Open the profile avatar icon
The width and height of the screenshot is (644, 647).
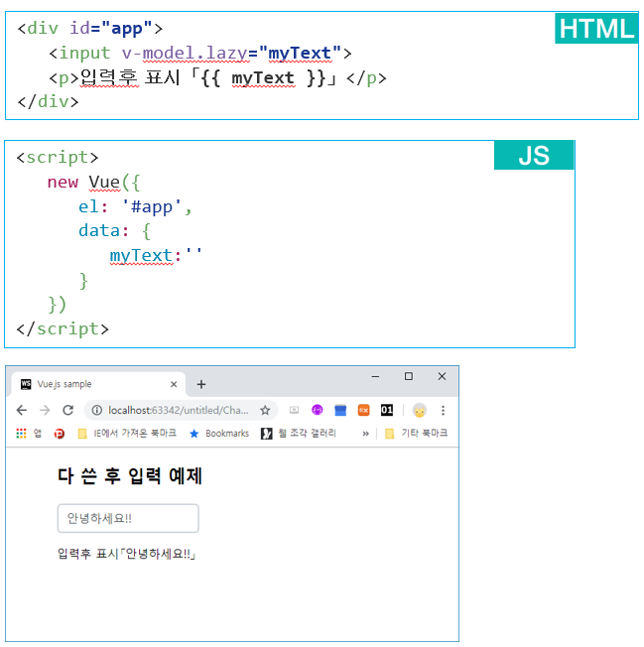[x=420, y=410]
